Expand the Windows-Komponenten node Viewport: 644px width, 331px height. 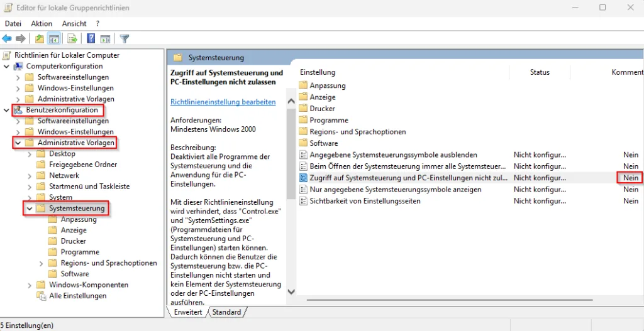click(30, 285)
